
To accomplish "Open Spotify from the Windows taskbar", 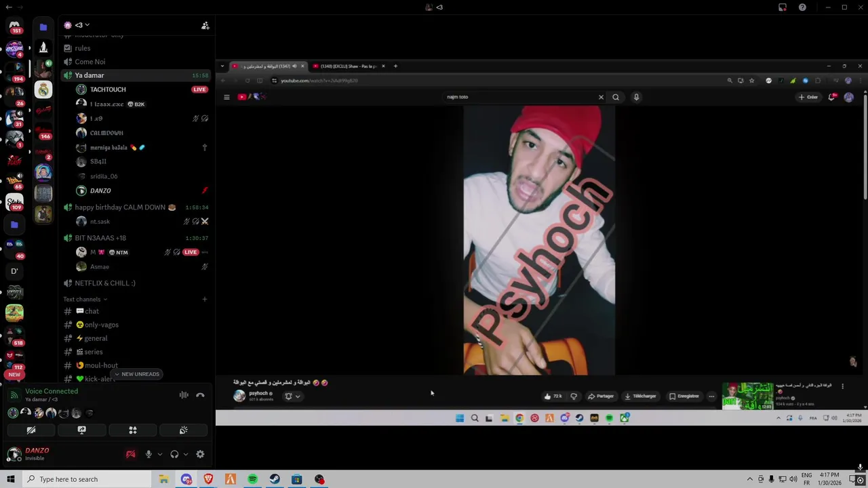I will coord(252,479).
